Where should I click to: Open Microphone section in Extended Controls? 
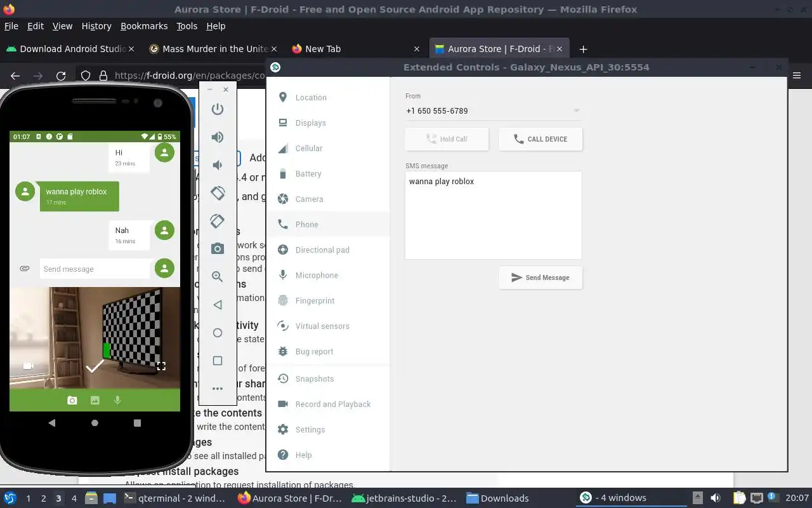tap(328, 275)
